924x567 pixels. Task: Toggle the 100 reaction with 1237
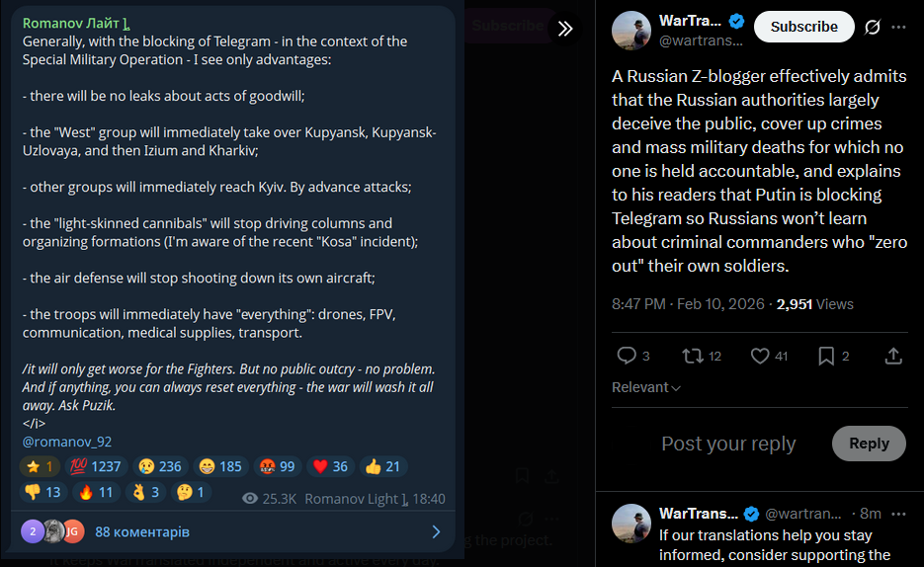(x=96, y=466)
